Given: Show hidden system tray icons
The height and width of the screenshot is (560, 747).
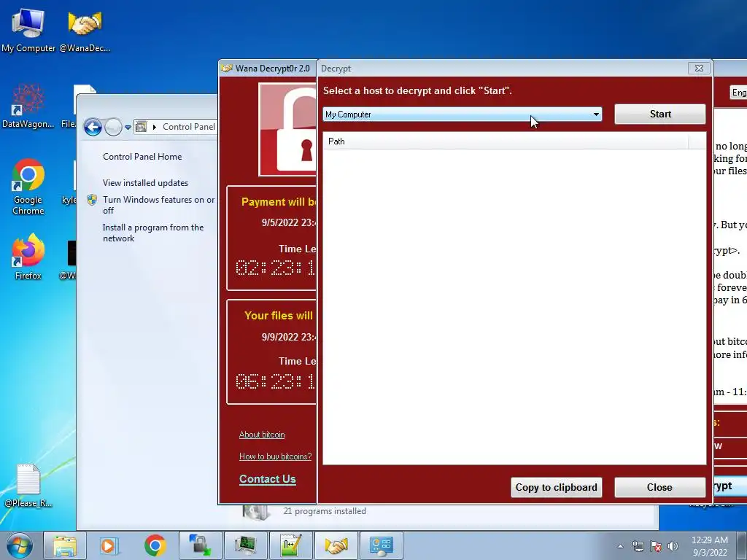Looking at the screenshot, I should (620, 546).
